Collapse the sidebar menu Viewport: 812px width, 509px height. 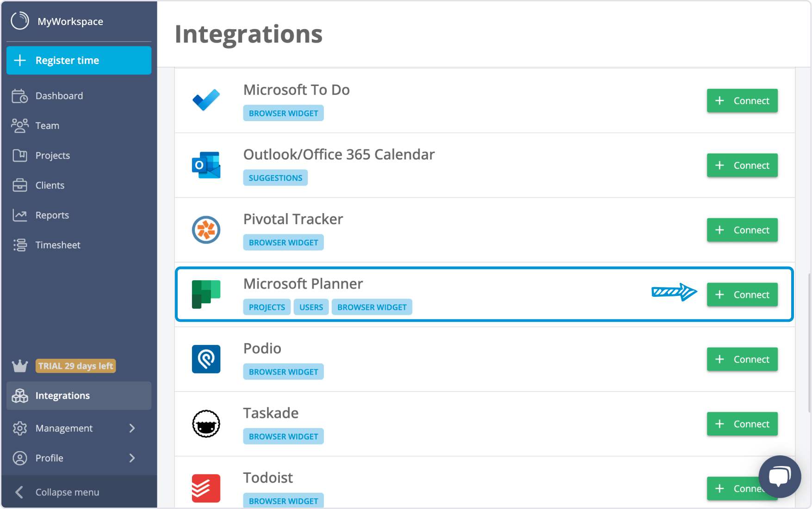(x=67, y=492)
